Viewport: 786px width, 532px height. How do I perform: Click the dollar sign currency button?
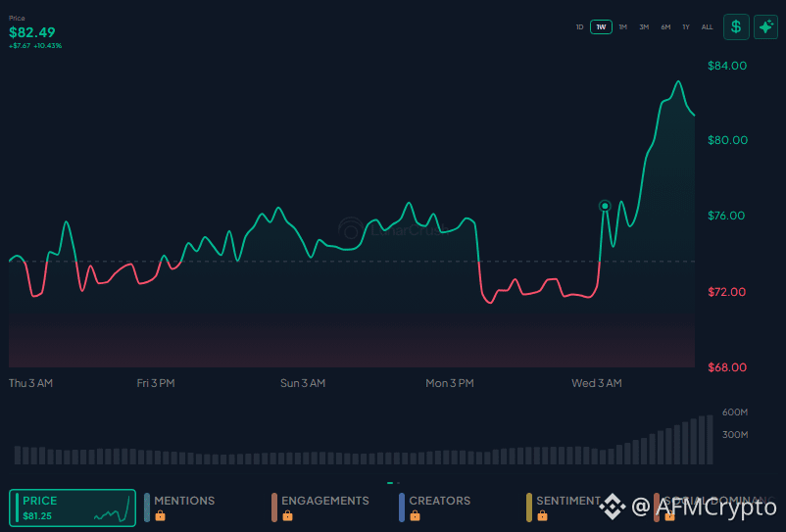tap(736, 26)
